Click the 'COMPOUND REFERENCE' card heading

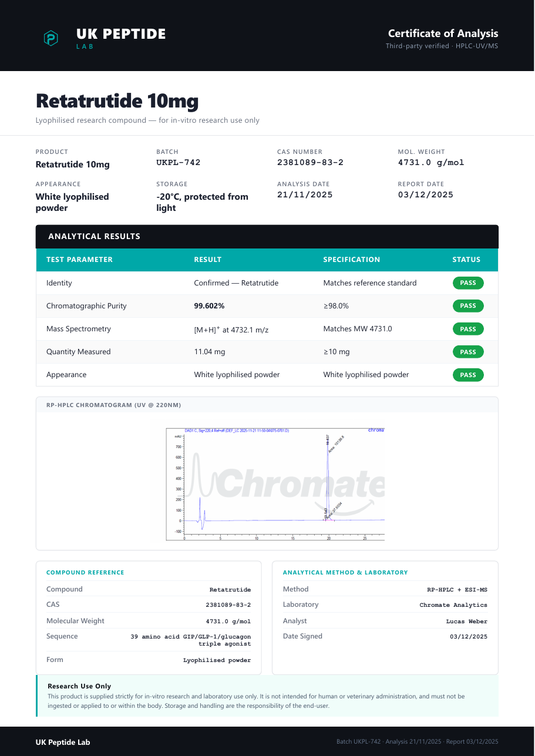pos(85,573)
